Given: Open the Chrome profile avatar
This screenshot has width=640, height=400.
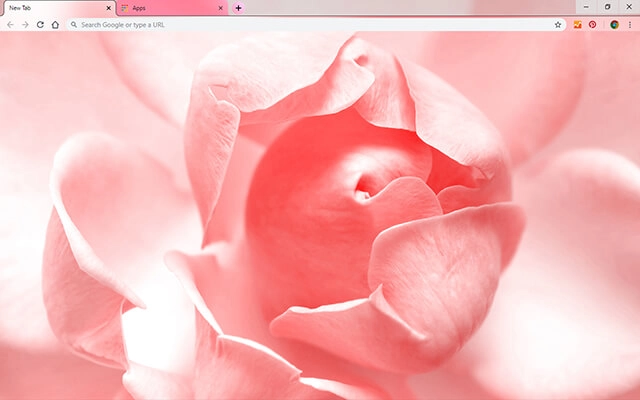Looking at the screenshot, I should click(x=614, y=25).
